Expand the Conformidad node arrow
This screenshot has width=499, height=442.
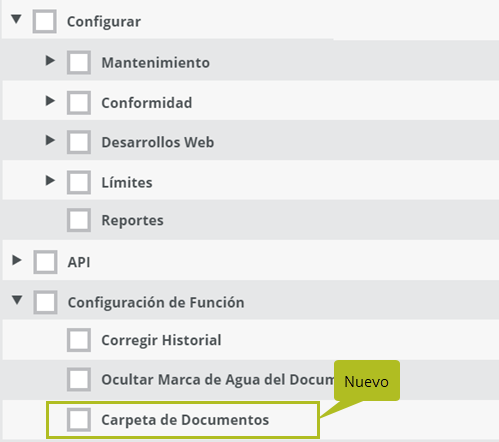pyautogui.click(x=50, y=101)
